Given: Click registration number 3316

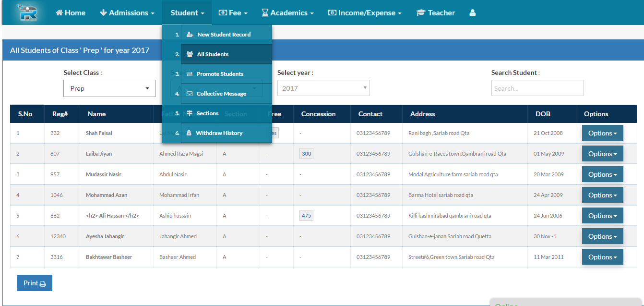Looking at the screenshot, I should pyautogui.click(x=57, y=257).
